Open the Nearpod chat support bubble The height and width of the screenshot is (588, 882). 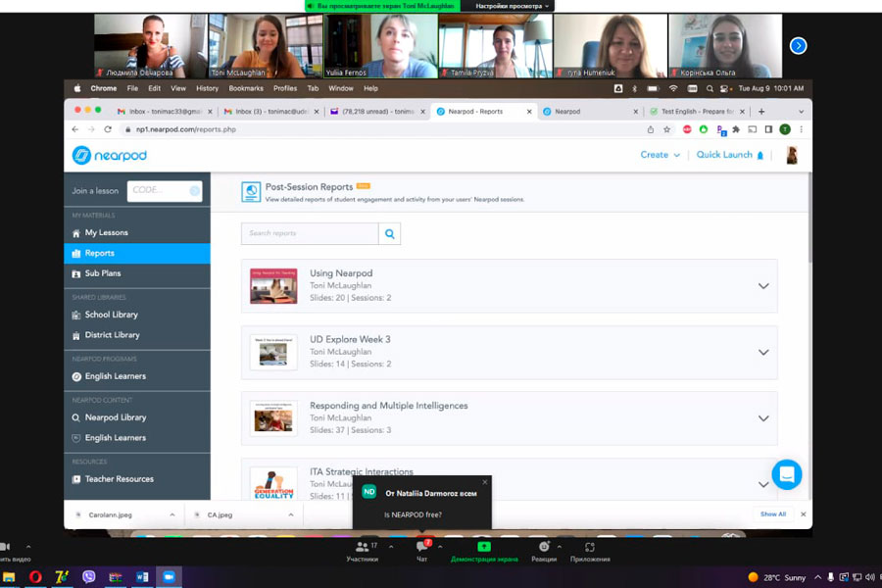(x=786, y=474)
